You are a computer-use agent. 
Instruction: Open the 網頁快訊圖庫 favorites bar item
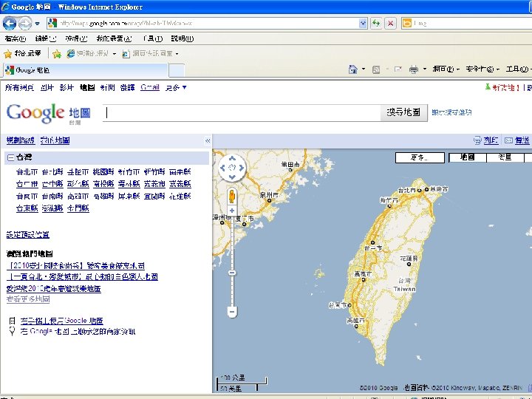pyautogui.click(x=150, y=54)
